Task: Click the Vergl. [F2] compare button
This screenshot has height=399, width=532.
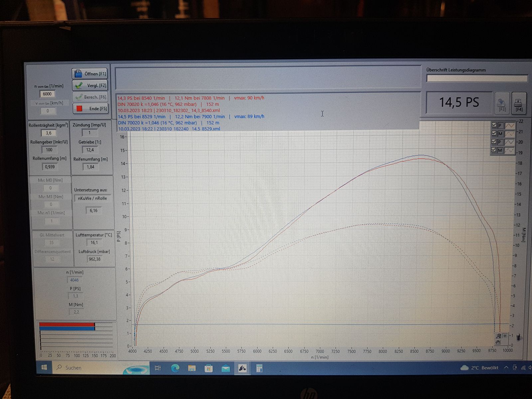Action: point(90,85)
